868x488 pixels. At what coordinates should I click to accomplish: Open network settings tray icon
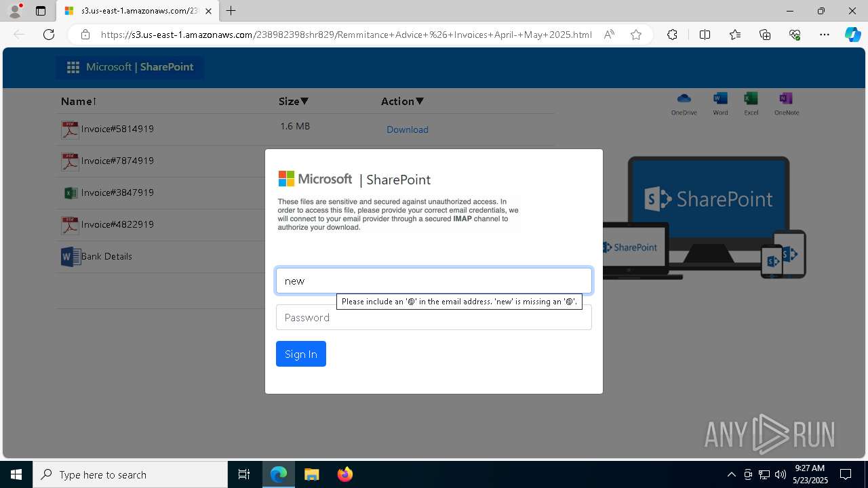[x=764, y=474]
